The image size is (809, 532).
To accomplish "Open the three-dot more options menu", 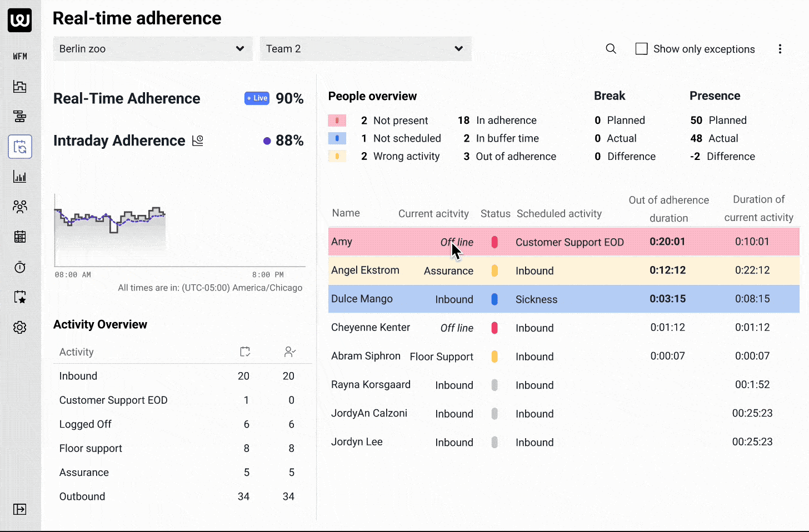I will 780,49.
